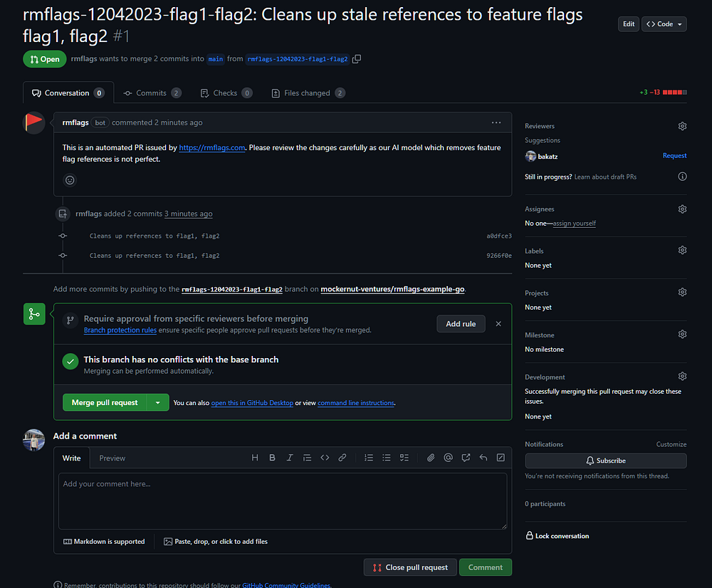Viewport: 712px width, 588px height.
Task: Reference an issue or pull request icon
Action: point(466,458)
